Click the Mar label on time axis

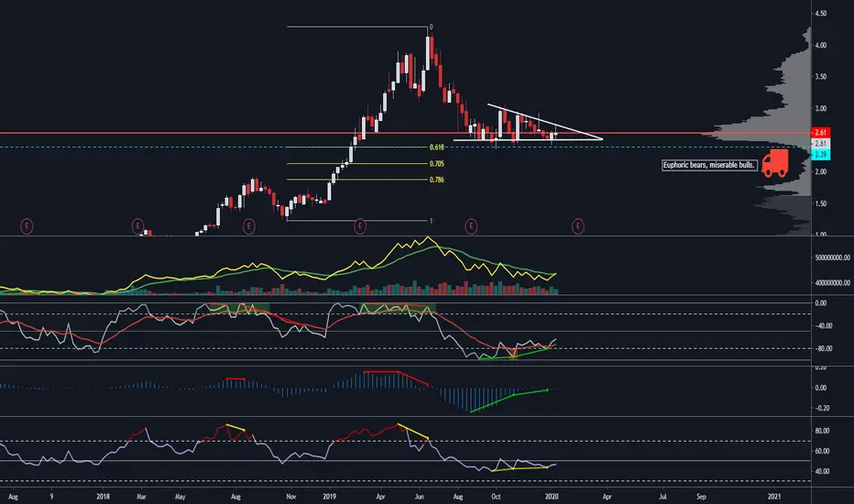click(x=141, y=497)
